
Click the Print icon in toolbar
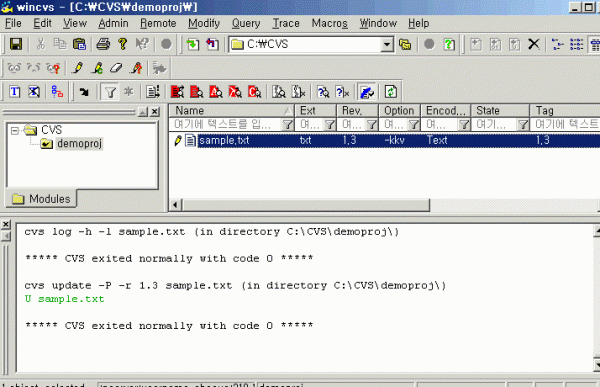pos(103,44)
